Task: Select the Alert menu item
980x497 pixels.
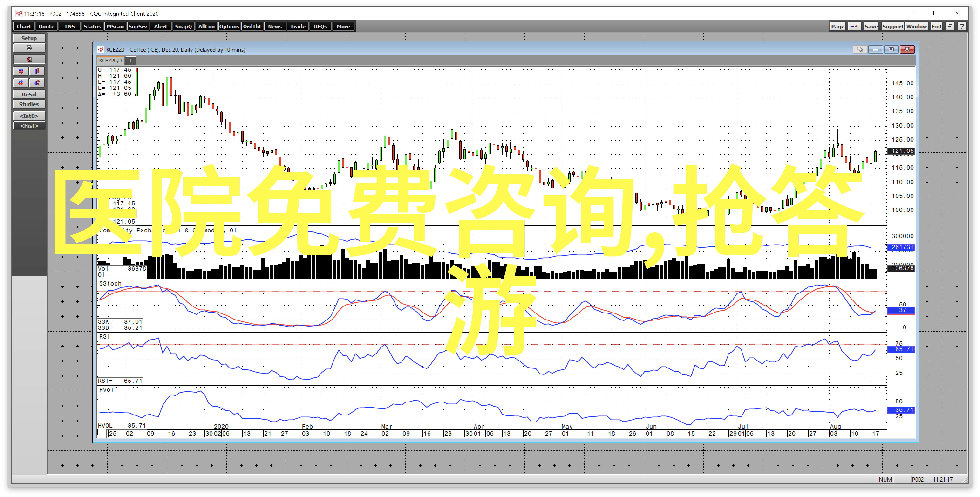Action: [x=161, y=26]
